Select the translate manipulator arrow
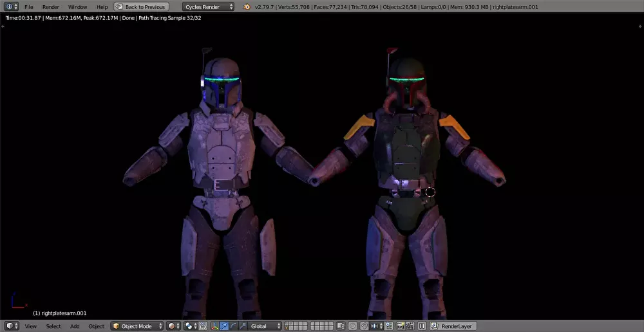This screenshot has height=332, width=644. [x=224, y=326]
